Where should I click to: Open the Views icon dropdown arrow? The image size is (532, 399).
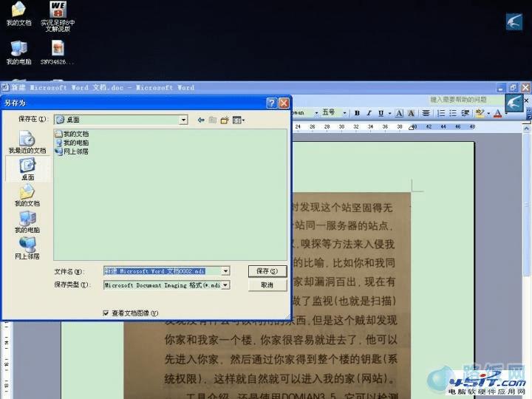coord(243,120)
